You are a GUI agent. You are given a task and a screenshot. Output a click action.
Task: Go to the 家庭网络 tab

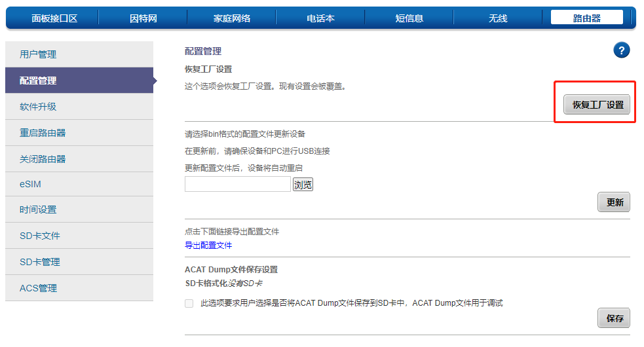pos(232,18)
